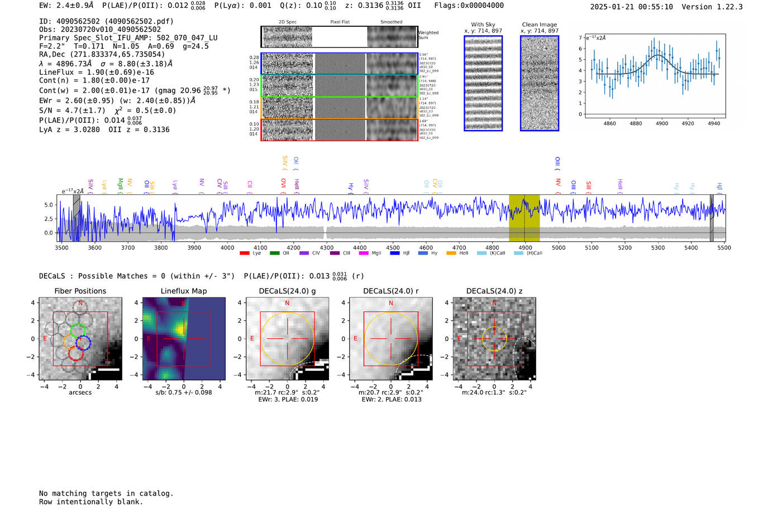
Task: Click the Row intentionally blank text
Action: tap(91, 502)
